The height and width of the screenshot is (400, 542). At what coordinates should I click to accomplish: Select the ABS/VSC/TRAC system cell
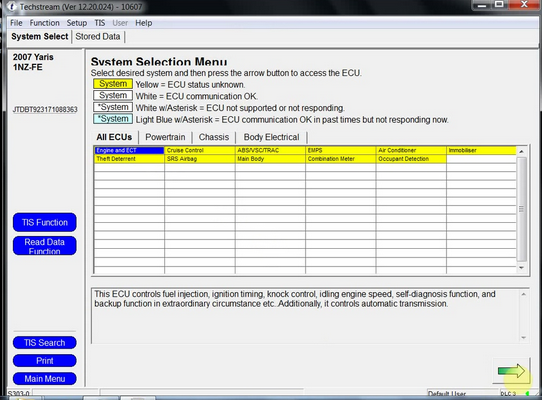coord(270,150)
